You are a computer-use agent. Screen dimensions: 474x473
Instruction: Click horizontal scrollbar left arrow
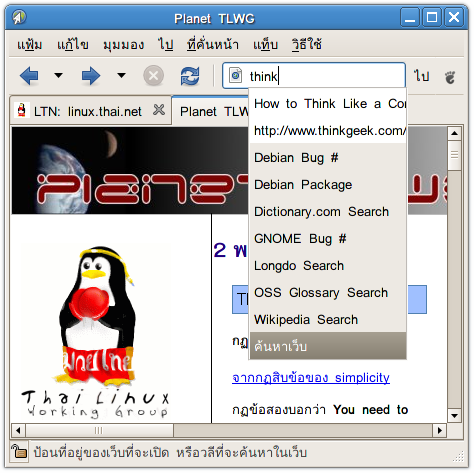click(x=18, y=430)
